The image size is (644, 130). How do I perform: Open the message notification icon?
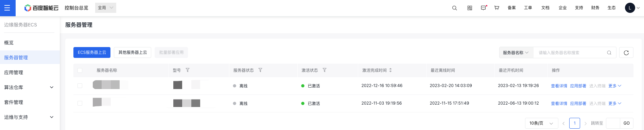pos(483,8)
